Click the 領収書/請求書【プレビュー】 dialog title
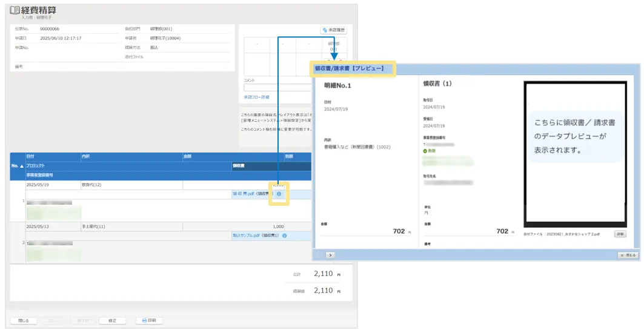644x333 pixels. coord(349,69)
